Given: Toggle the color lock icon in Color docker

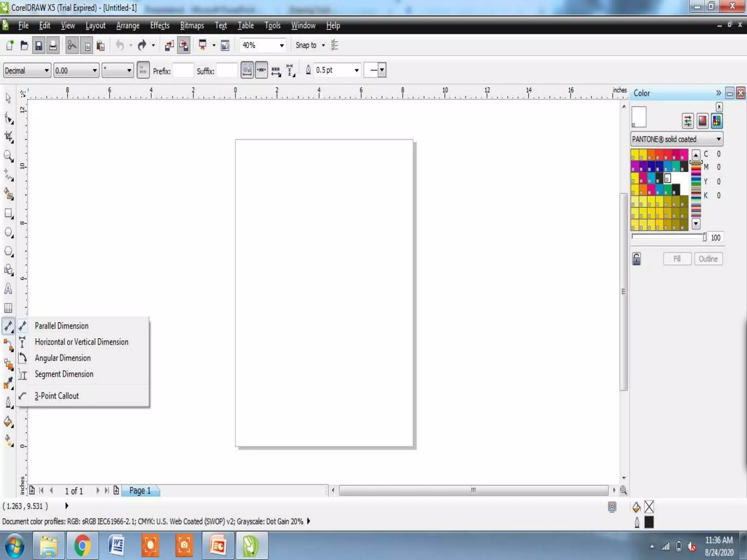Looking at the screenshot, I should click(x=636, y=259).
